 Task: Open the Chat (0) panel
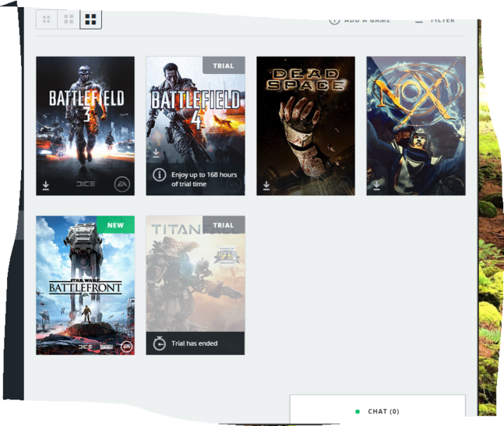[377, 409]
